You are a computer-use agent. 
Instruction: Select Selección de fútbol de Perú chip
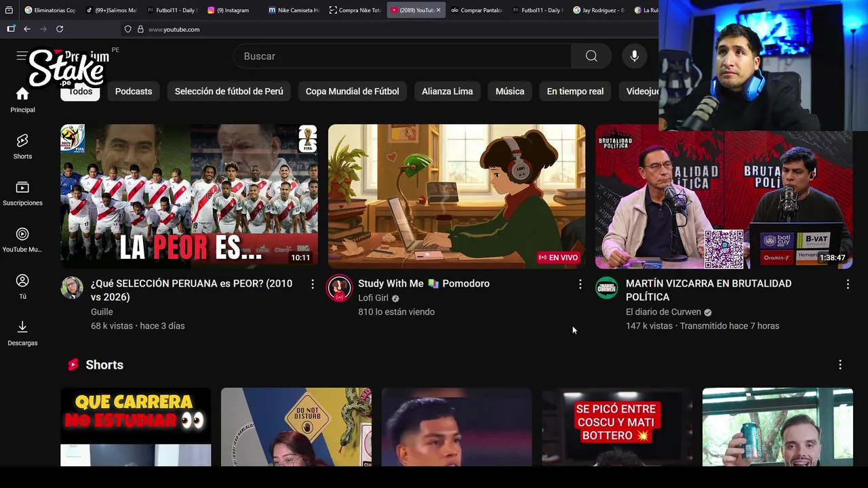(229, 91)
